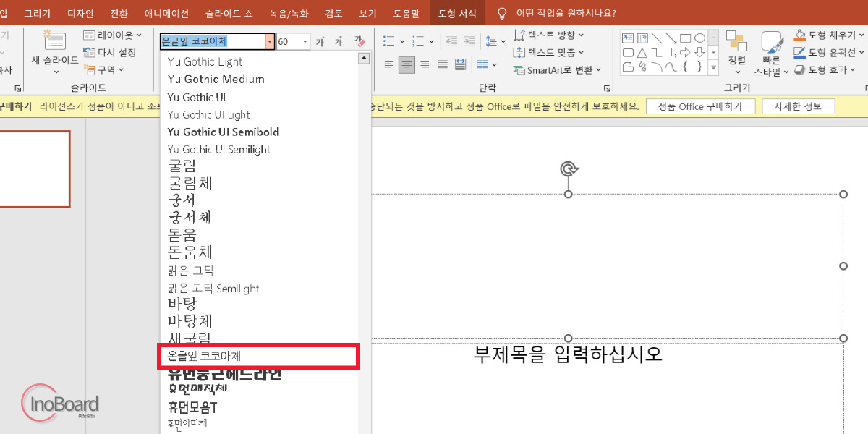Open the 텍스트 방향 dropdown
The width and height of the screenshot is (868, 434).
pos(548,35)
